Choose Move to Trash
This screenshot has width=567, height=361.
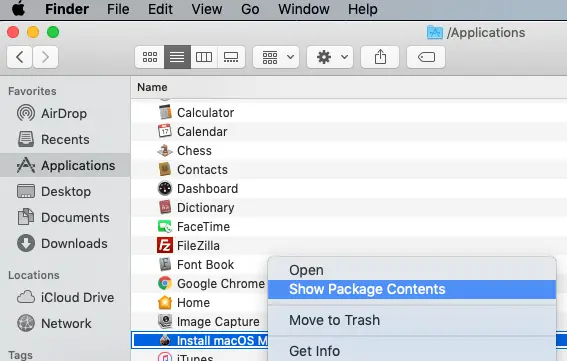[334, 320]
